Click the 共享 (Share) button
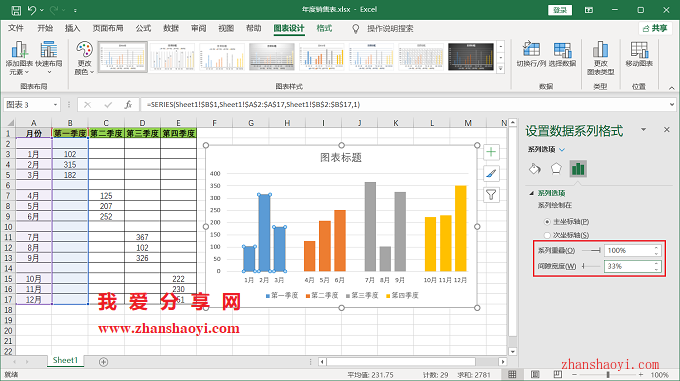The height and width of the screenshot is (381, 680). click(x=655, y=28)
